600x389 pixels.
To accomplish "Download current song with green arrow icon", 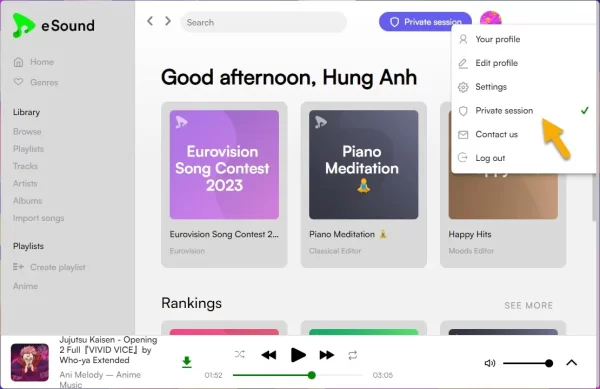I will coord(187,362).
